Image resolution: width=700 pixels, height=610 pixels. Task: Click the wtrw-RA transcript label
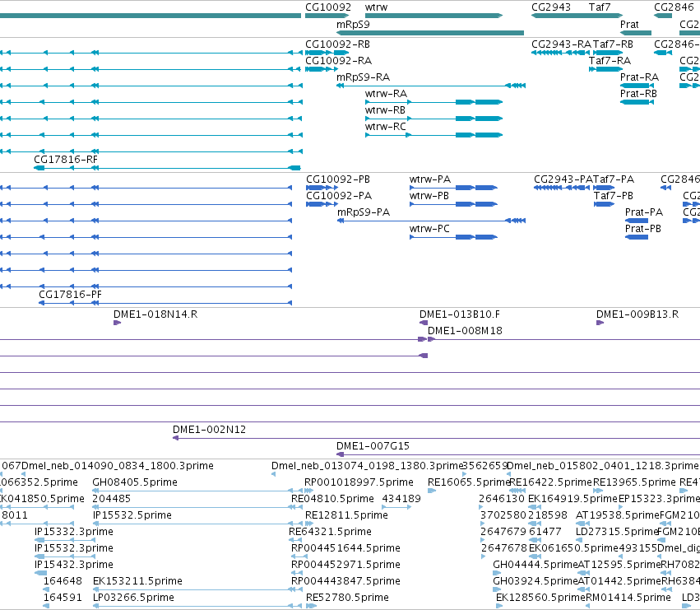386,94
